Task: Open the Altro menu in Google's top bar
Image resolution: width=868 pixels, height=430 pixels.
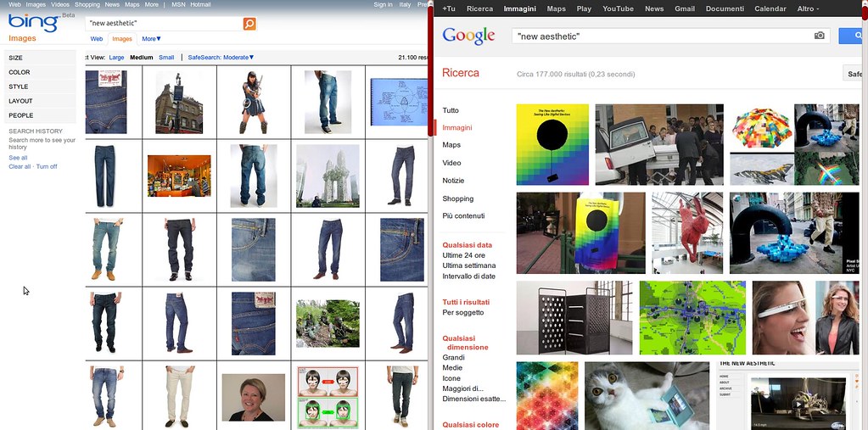Action: 805,8
